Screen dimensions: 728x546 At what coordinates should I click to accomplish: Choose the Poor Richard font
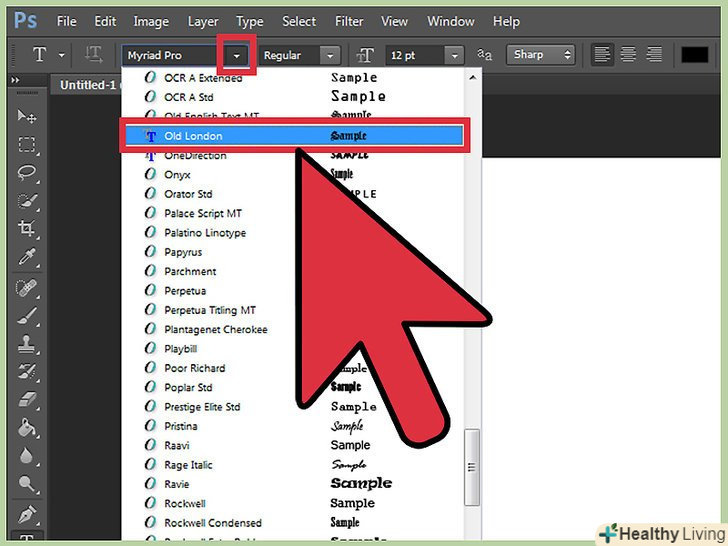[294, 368]
